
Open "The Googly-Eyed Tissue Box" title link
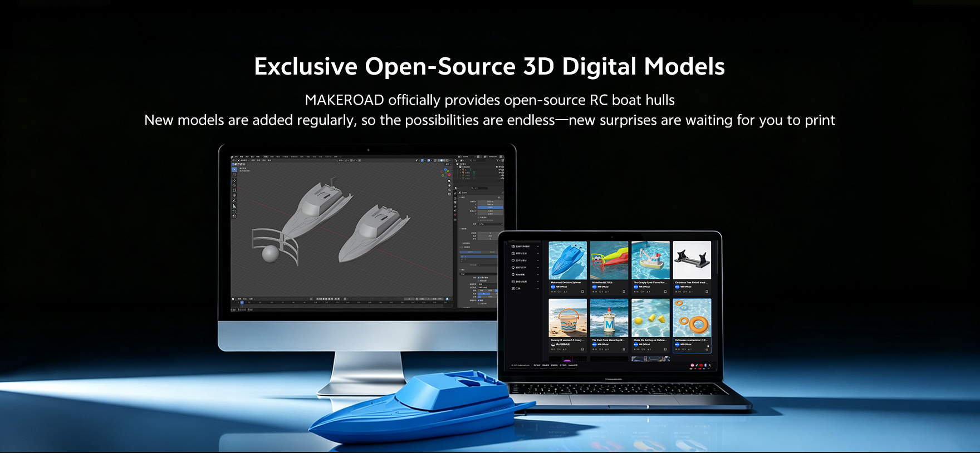click(650, 283)
